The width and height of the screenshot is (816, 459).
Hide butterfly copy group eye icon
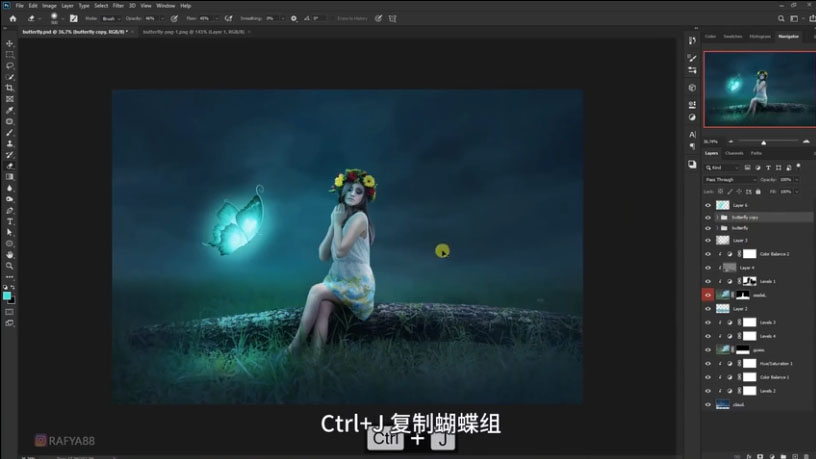[708, 217]
